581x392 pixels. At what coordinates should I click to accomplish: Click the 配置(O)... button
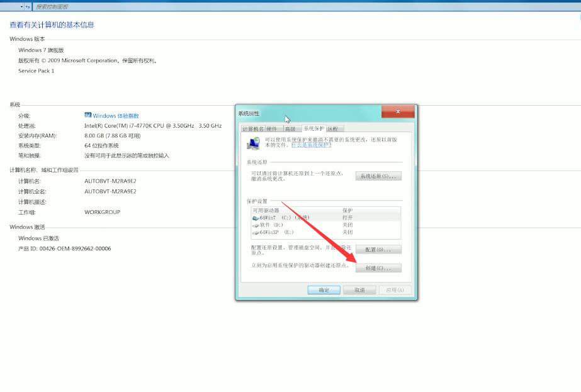tap(378, 249)
